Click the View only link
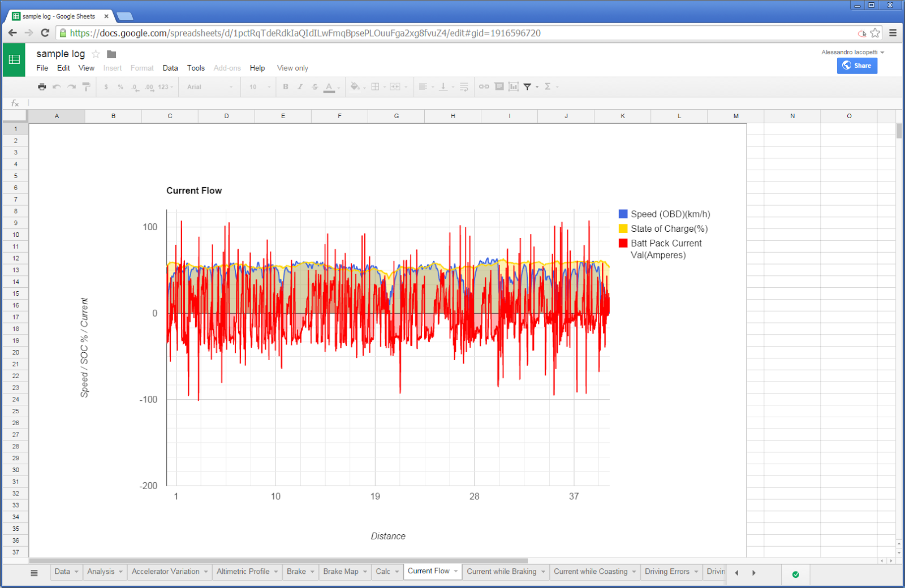This screenshot has width=905, height=588. [292, 68]
